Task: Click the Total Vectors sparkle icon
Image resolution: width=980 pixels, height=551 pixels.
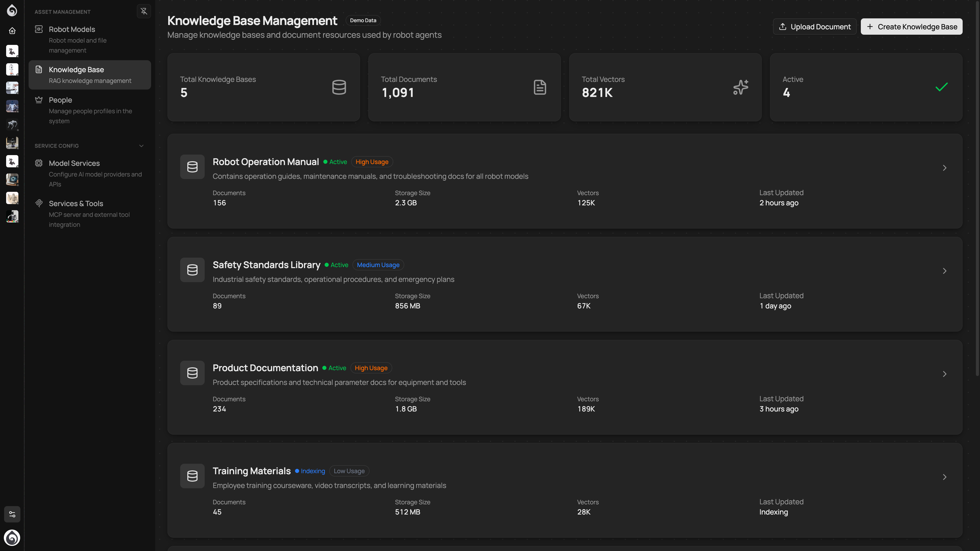Action: point(740,87)
